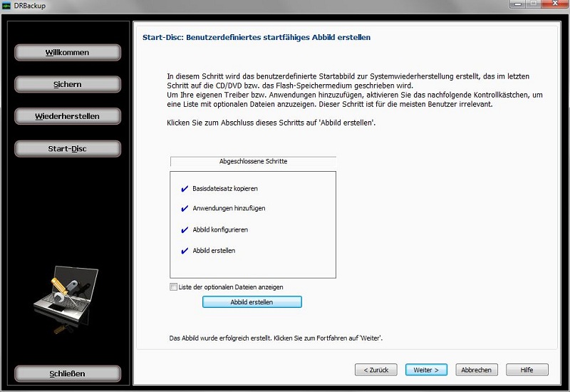Minimize the DRBackup window
This screenshot has width=570, height=392.
pos(517,4)
